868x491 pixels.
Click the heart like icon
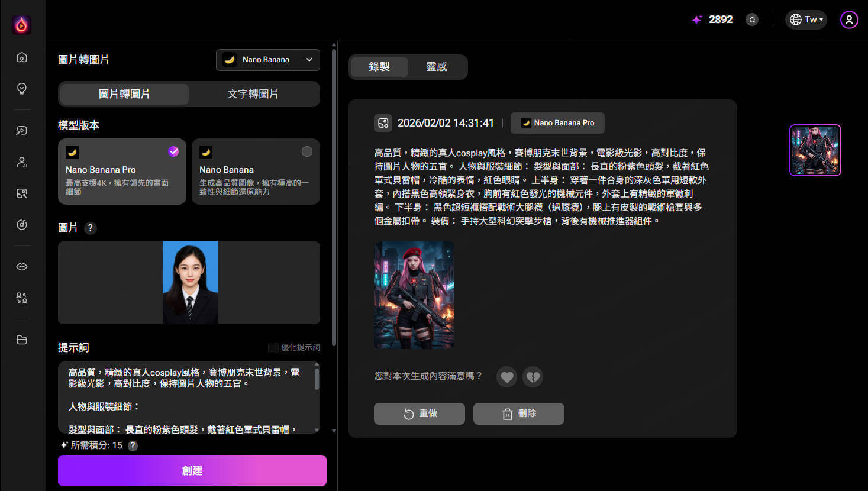(x=506, y=376)
